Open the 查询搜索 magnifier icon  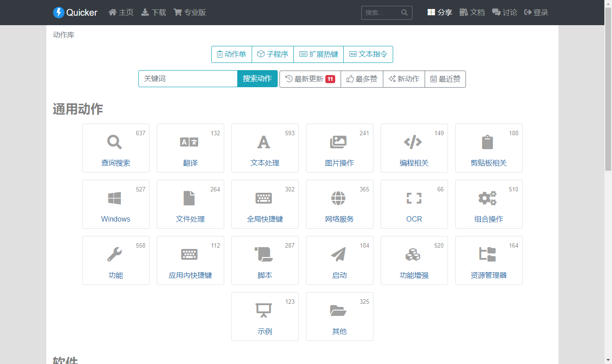click(x=115, y=142)
